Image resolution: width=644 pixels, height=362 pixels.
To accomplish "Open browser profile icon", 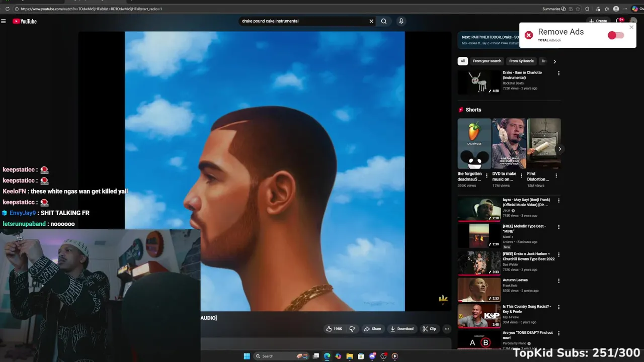I will point(616,9).
